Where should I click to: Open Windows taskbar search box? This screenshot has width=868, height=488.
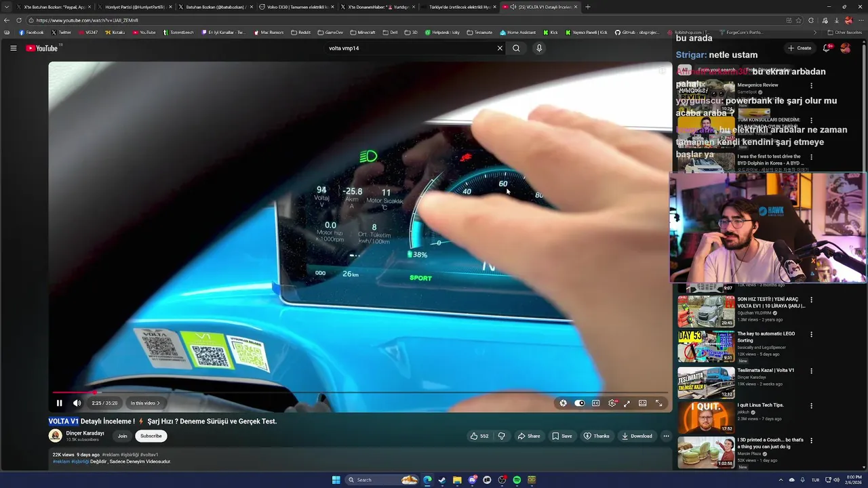point(382,480)
